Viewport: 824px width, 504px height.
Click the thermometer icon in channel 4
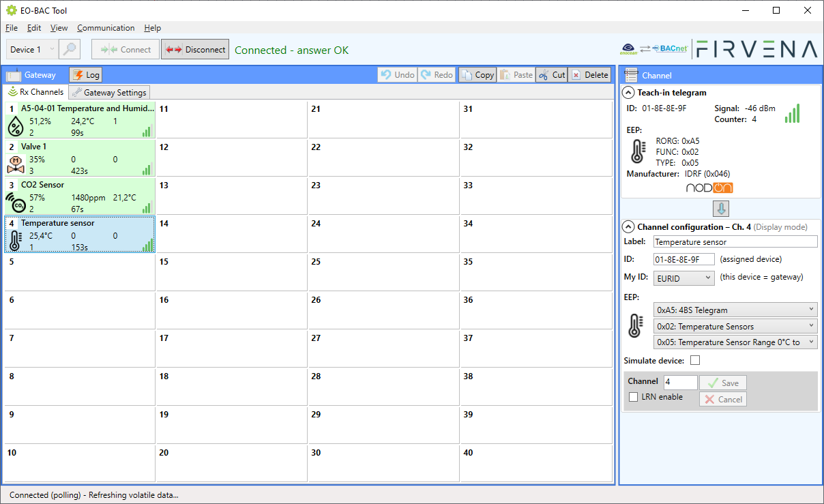tap(16, 241)
